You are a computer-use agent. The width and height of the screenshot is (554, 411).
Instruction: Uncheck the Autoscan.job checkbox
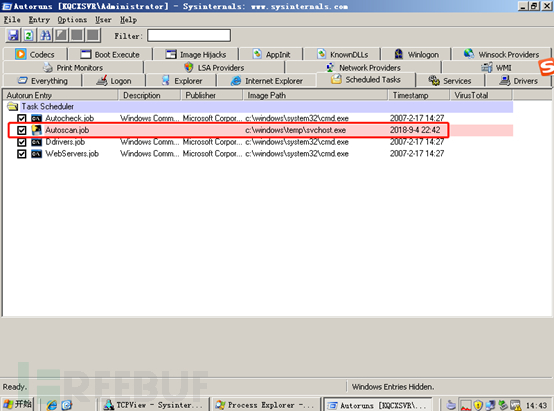coord(22,130)
